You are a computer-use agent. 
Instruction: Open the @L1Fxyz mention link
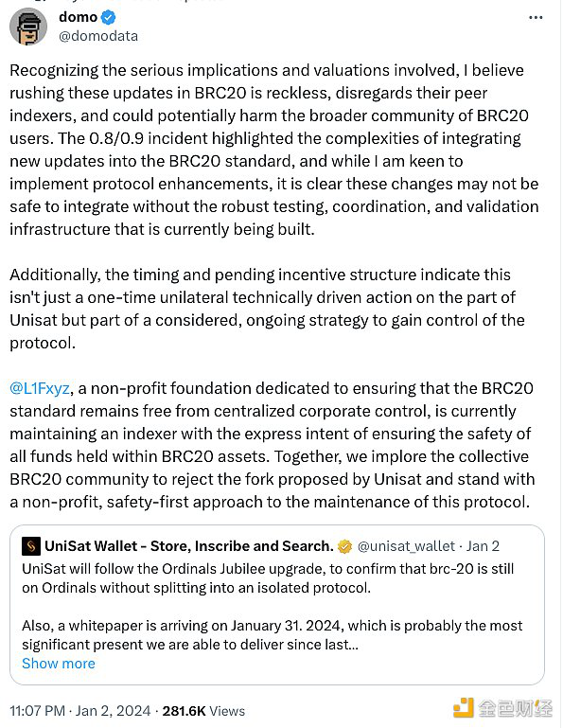pyautogui.click(x=40, y=388)
